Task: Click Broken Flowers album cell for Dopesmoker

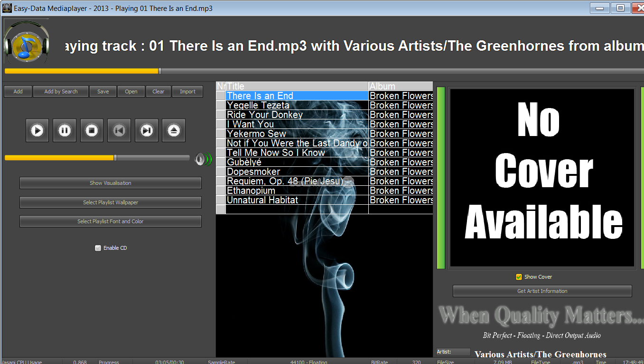Action: pos(401,172)
